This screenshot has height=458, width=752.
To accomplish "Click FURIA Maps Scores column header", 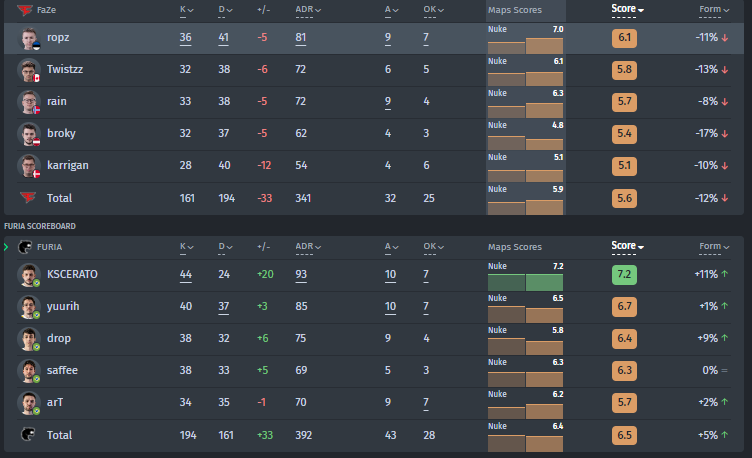I will 515,247.
